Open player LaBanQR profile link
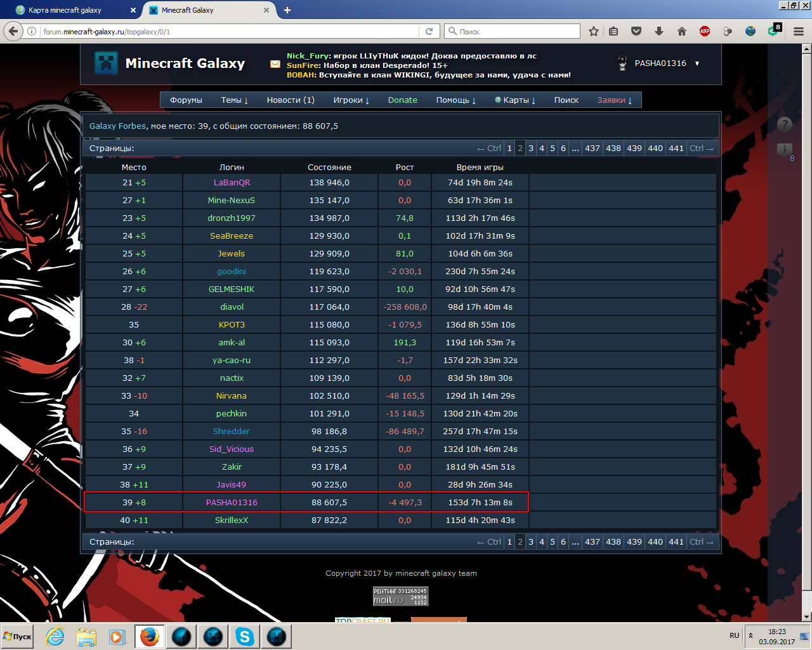The width and height of the screenshot is (812, 650). coord(232,183)
